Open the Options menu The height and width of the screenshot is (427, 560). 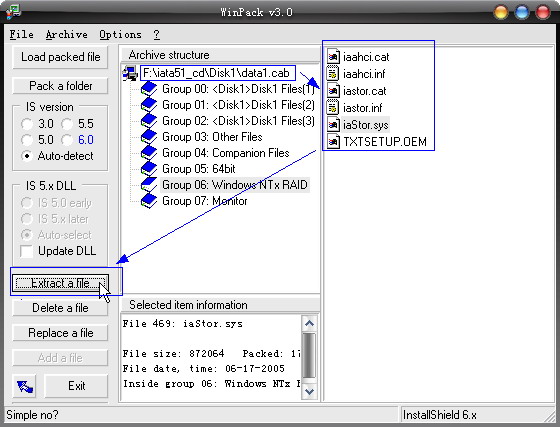120,34
